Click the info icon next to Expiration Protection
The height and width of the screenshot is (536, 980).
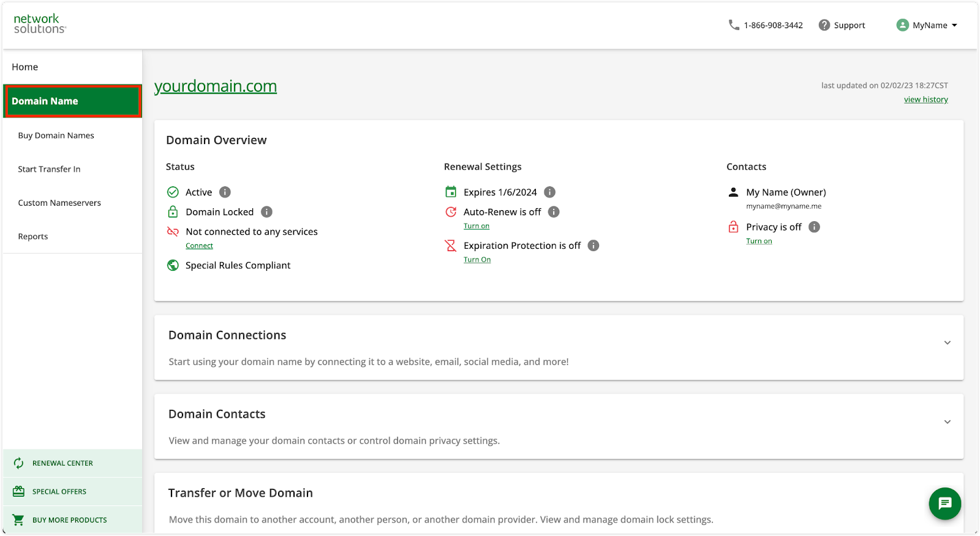pyautogui.click(x=594, y=246)
